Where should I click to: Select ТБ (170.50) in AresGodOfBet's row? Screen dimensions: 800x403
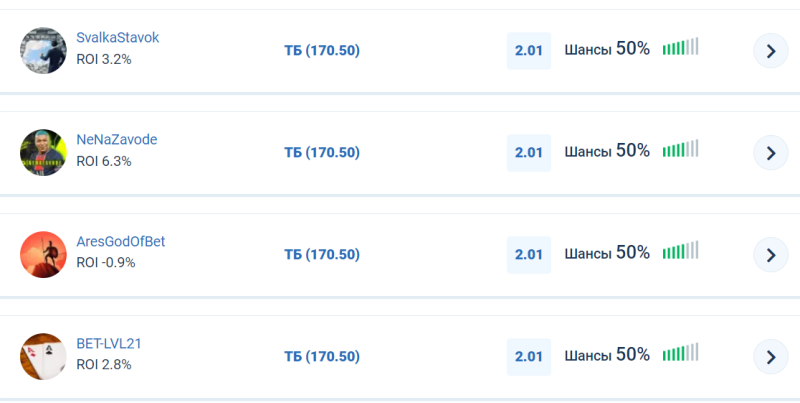coord(322,255)
